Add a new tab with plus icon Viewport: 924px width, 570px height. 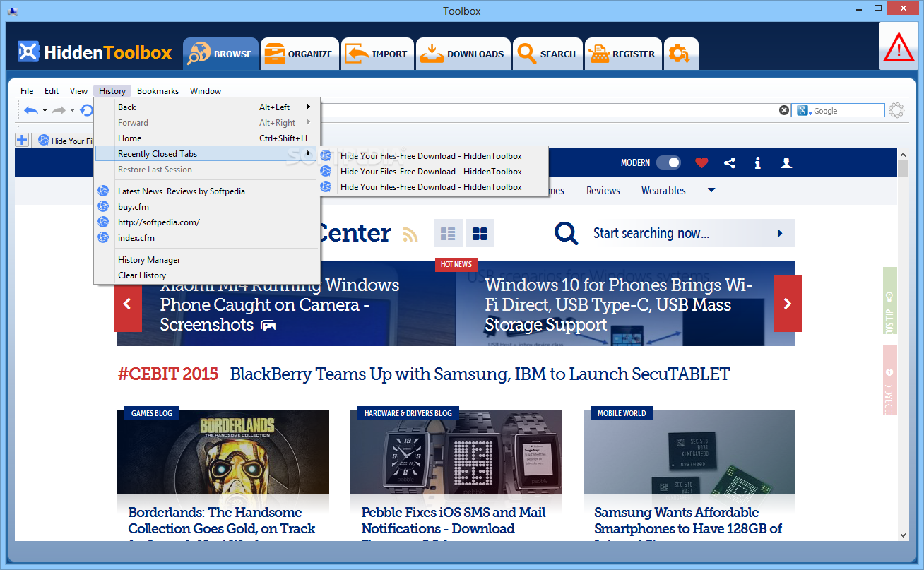[x=22, y=140]
